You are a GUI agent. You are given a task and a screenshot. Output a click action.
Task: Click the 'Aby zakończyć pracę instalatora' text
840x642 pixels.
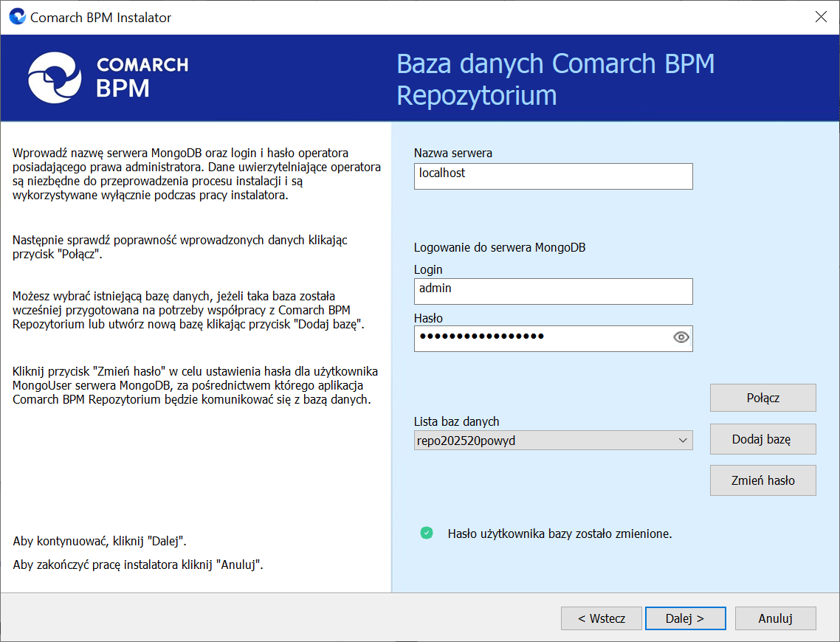click(x=96, y=565)
